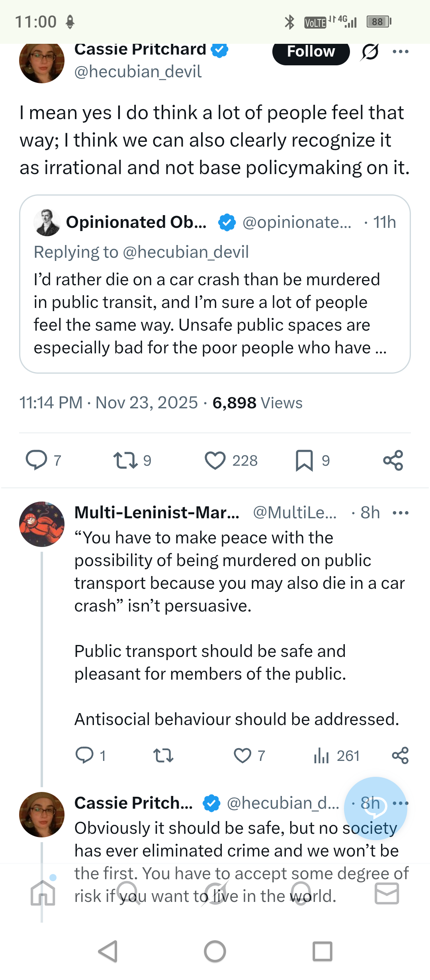Open more options on the main post
This screenshot has width=430, height=980.
[x=401, y=51]
